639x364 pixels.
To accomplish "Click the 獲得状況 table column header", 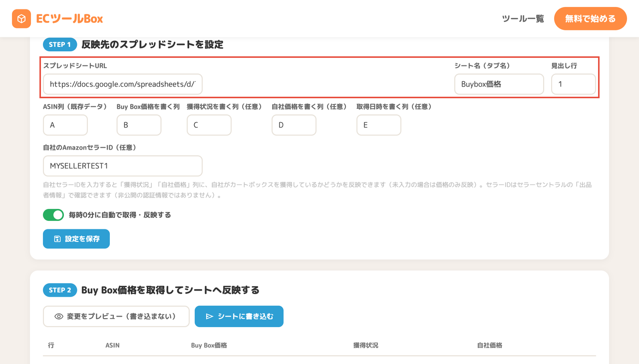I will click(x=366, y=345).
